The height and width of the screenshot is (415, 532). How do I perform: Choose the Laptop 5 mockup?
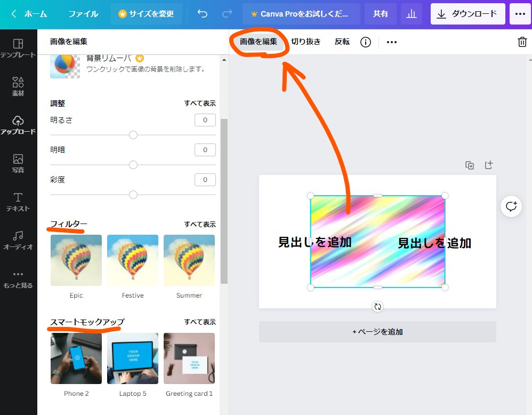[x=133, y=358]
